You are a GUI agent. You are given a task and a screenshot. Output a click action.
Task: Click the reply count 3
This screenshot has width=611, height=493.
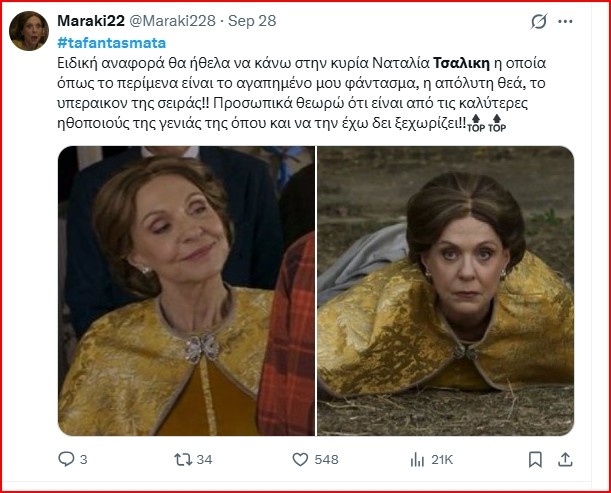84,460
